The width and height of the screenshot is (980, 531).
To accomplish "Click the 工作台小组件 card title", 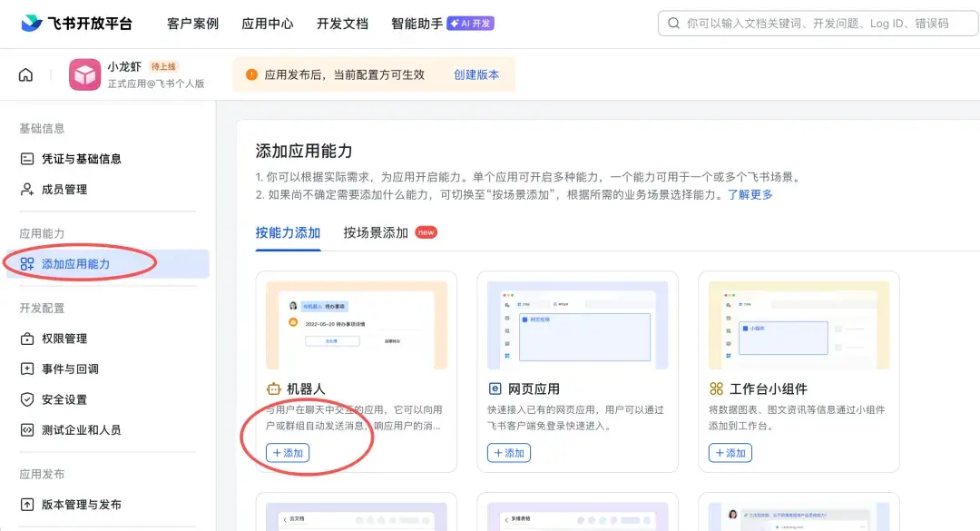I will click(x=769, y=389).
